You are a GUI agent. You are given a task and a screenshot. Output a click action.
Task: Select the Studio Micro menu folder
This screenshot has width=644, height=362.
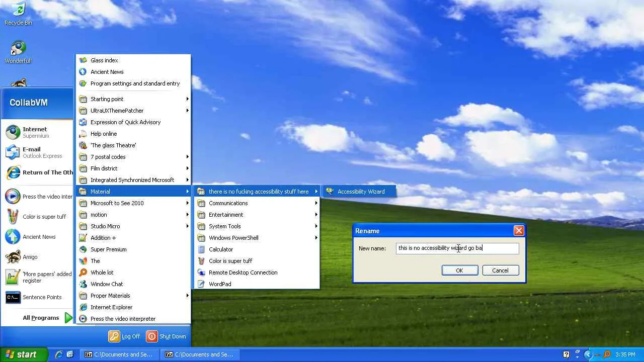133,226
